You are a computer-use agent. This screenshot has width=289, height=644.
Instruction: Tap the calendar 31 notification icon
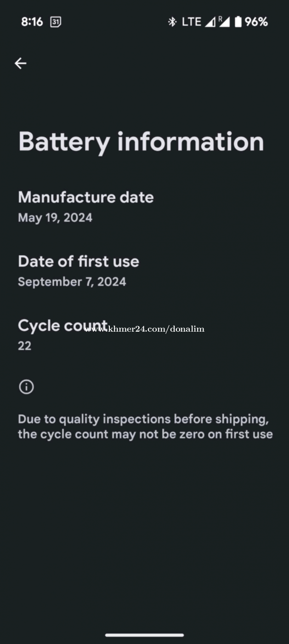(56, 22)
